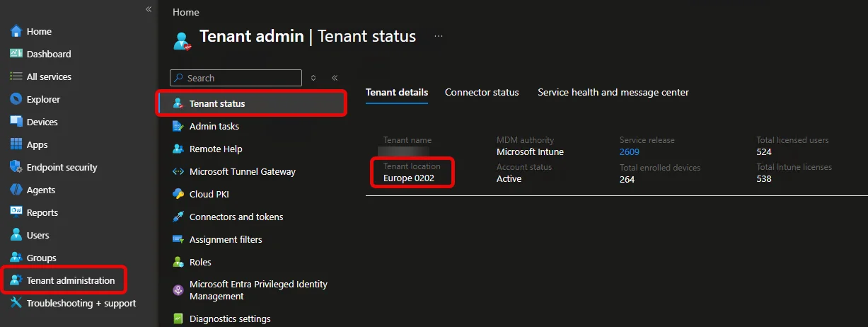Image resolution: width=868 pixels, height=327 pixels.
Task: Collapse the left navigation sidebar chevron
Action: pyautogui.click(x=149, y=9)
